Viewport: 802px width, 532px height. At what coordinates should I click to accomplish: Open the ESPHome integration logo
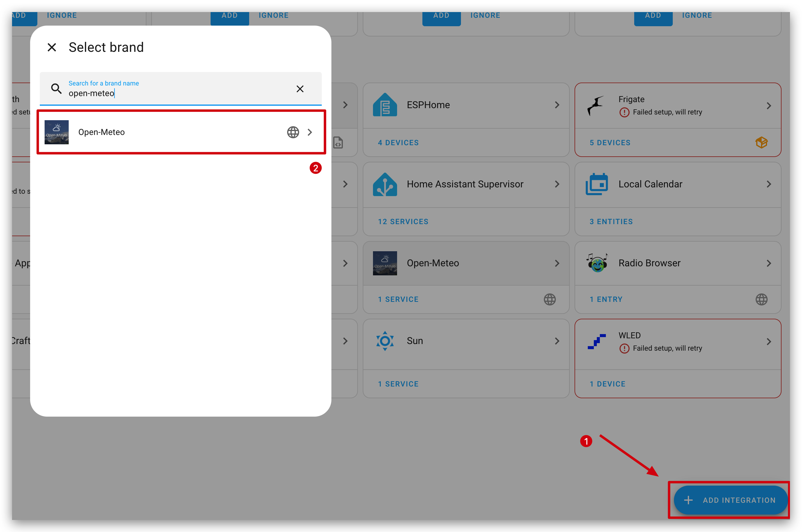(x=385, y=105)
